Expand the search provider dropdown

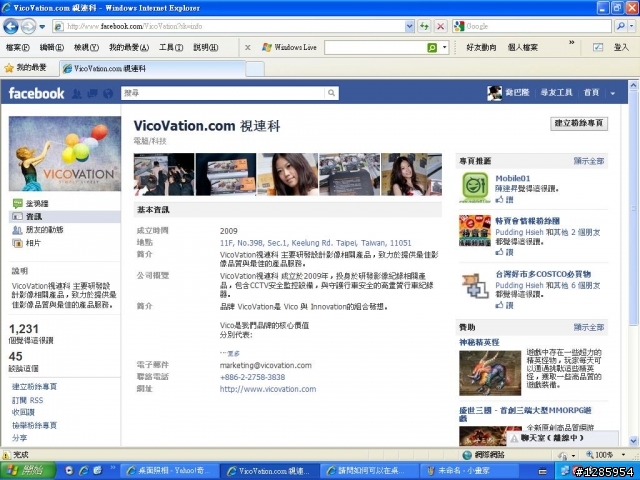(x=631, y=27)
